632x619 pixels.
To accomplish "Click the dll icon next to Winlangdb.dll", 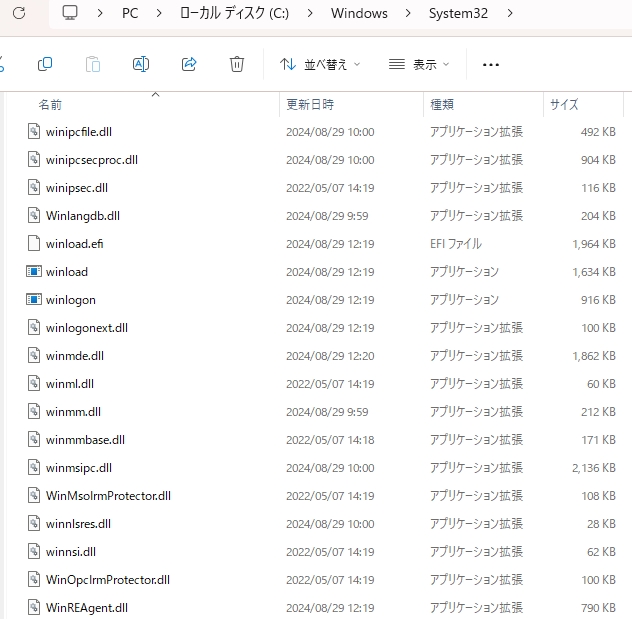I will pos(34,216).
